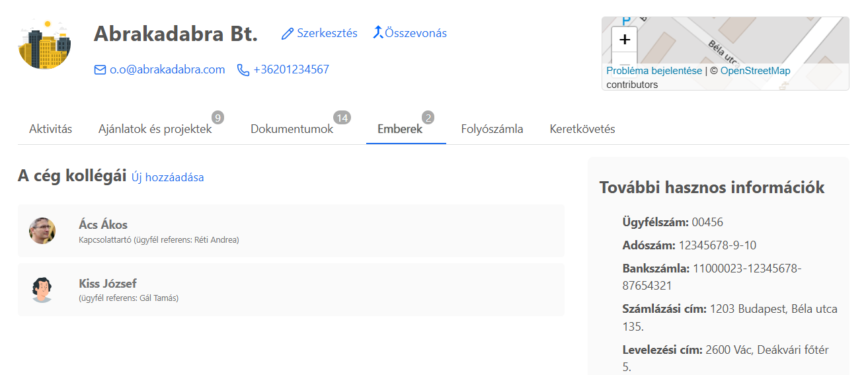Click the Kapcsolattartó Réti Andrea subtitle
The height and width of the screenshot is (375, 868).
point(159,240)
